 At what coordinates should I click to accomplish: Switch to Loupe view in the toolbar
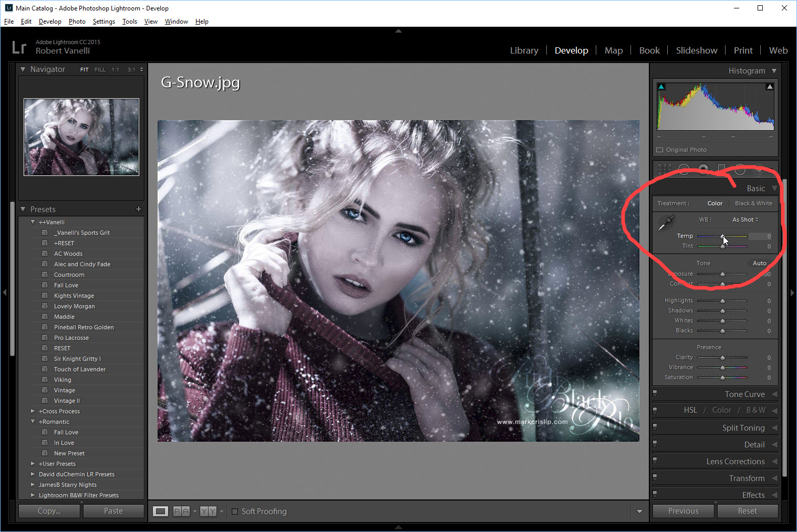(x=161, y=511)
